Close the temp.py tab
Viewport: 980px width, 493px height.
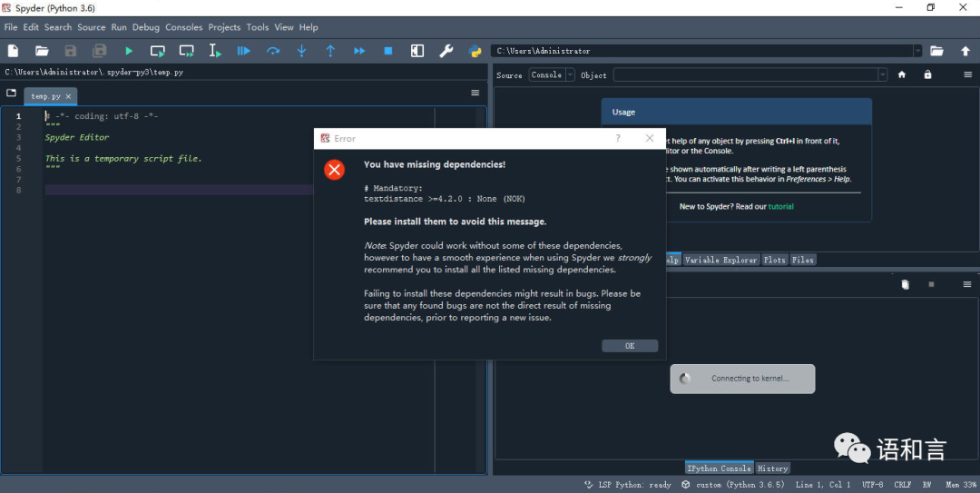(x=68, y=96)
